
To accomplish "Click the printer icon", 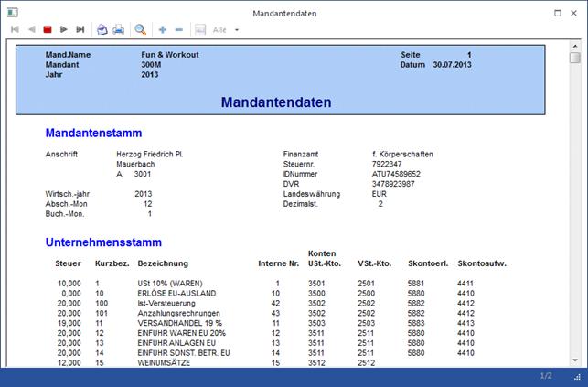I will 118,29.
